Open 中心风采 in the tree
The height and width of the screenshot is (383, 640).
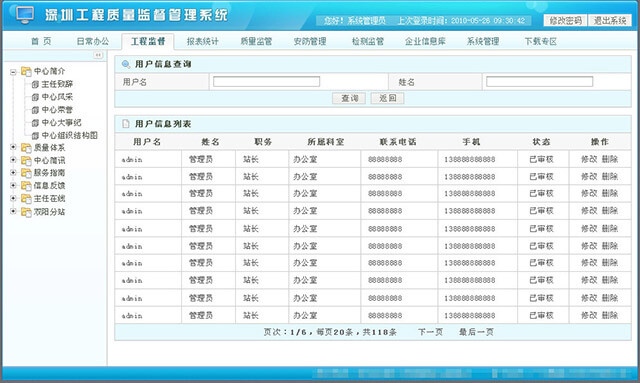[57, 97]
